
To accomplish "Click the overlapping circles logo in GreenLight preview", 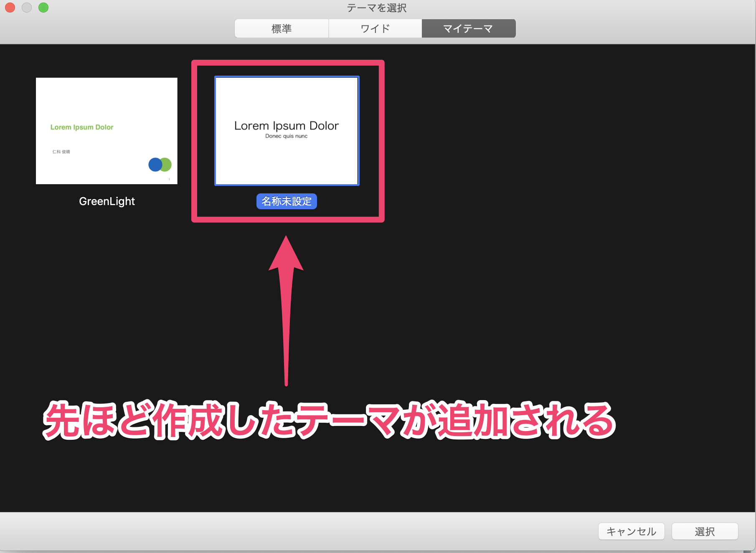I will pos(159,165).
